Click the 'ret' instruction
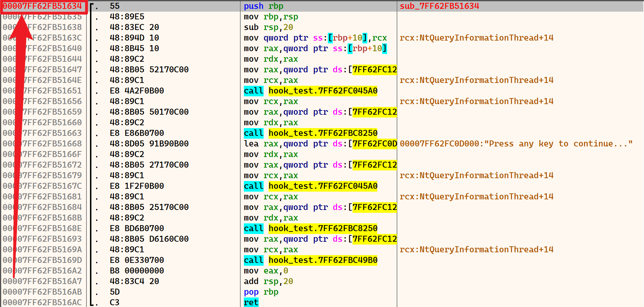The width and height of the screenshot is (644, 307). click(x=251, y=302)
